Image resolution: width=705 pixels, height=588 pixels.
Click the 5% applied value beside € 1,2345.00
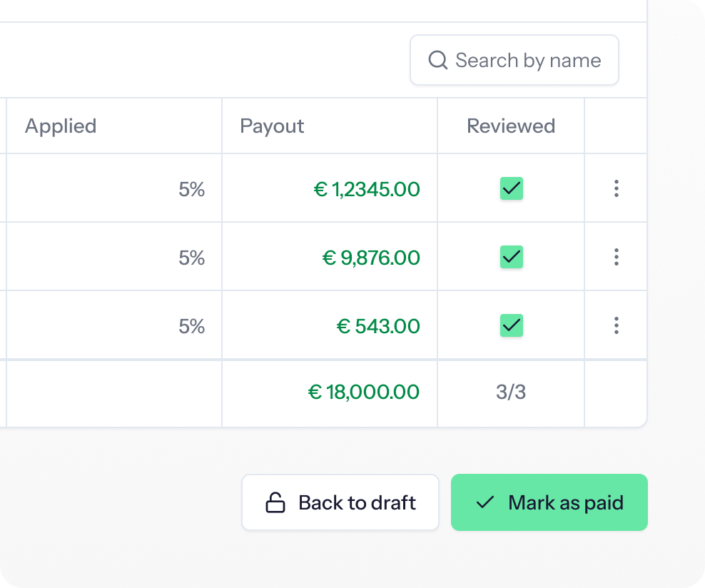point(191,189)
